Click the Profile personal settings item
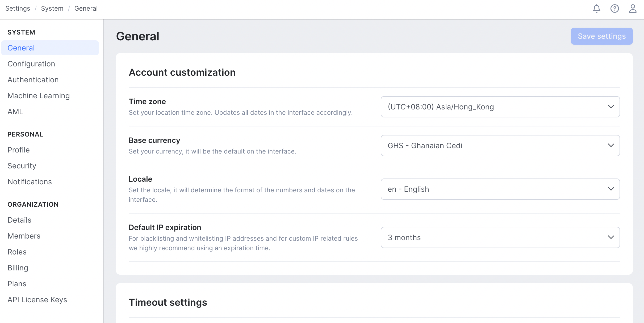The width and height of the screenshot is (644, 323). (x=19, y=150)
